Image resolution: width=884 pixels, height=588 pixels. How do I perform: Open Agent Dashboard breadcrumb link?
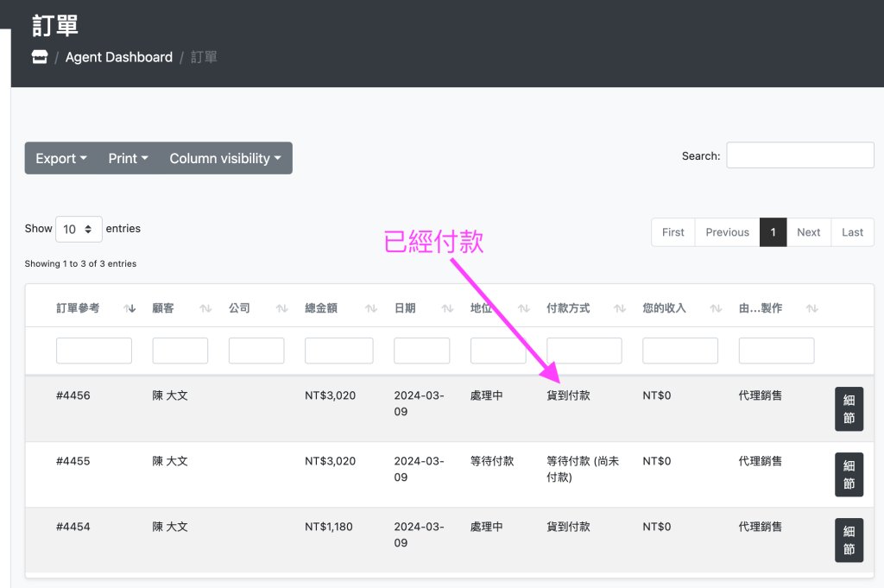click(x=119, y=57)
